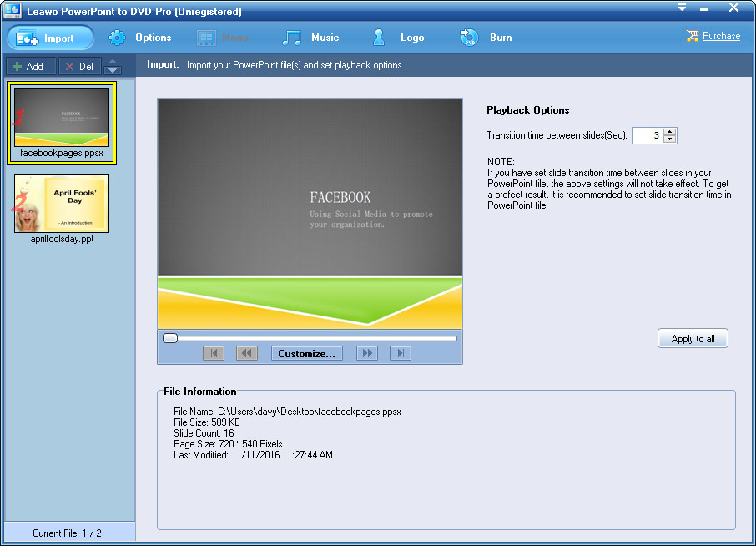Viewport: 756px width, 546px height.
Task: Click the slide preview slider handle
Action: coord(170,338)
